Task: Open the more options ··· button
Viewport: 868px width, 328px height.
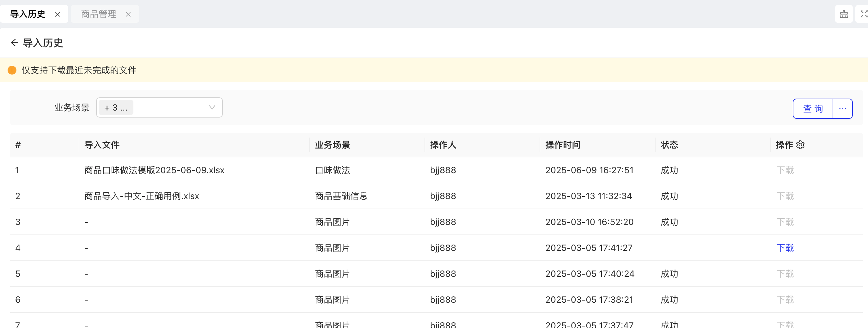Action: coord(843,109)
